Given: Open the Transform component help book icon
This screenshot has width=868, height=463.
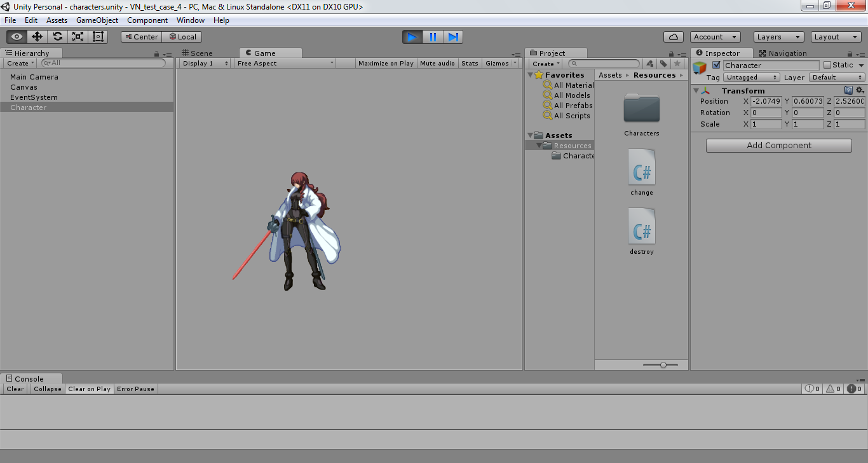Looking at the screenshot, I should pos(848,90).
